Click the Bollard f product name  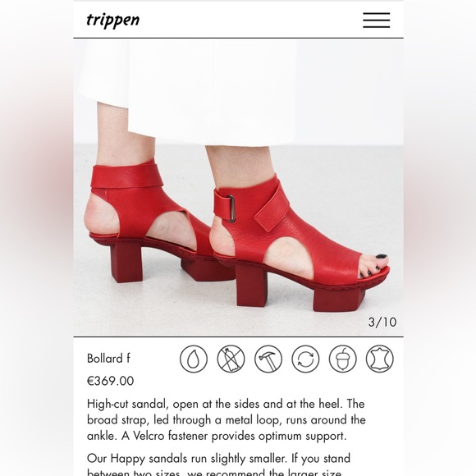108,359
